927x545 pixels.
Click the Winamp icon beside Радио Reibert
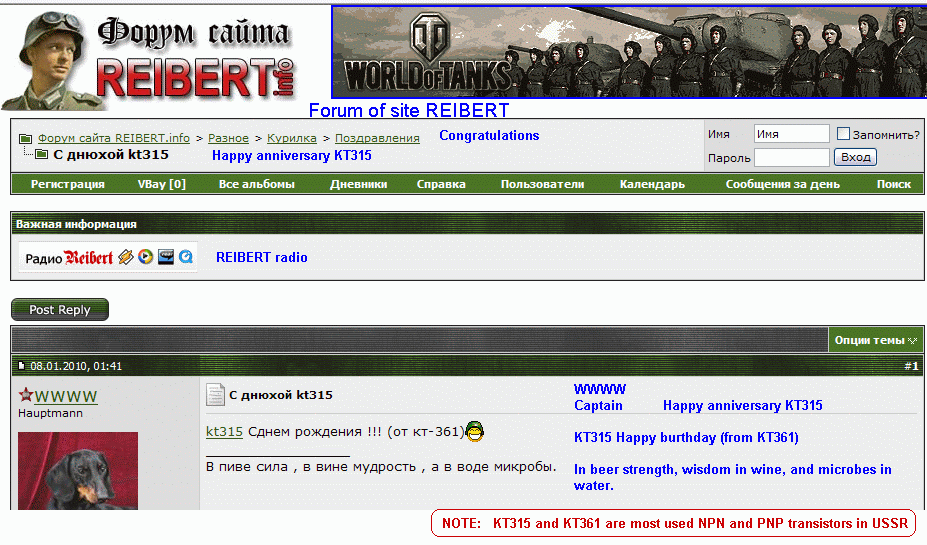[125, 257]
